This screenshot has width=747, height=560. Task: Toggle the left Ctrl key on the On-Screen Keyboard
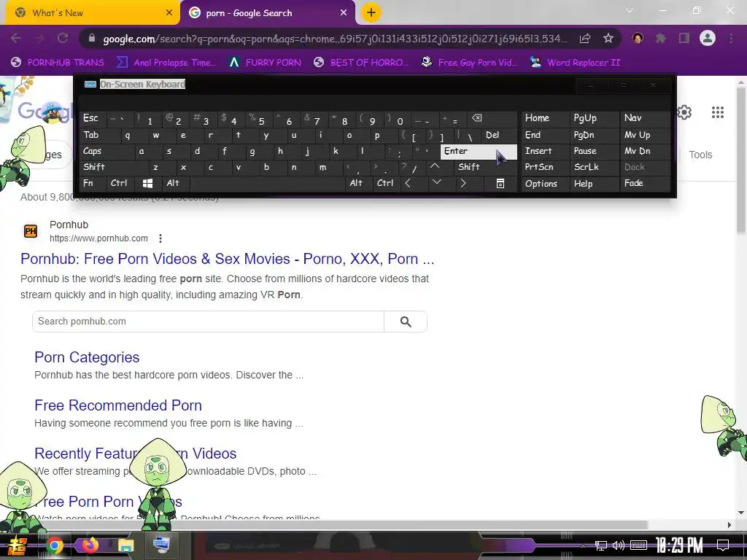120,183
